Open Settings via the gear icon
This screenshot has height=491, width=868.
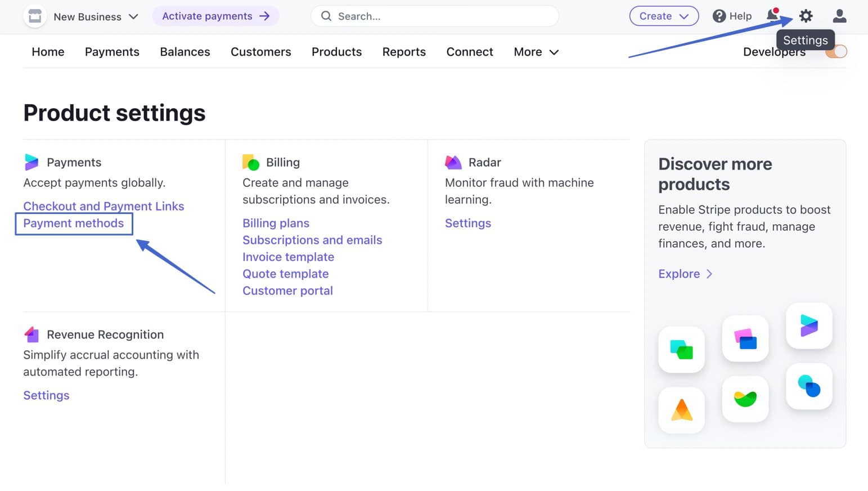(806, 16)
